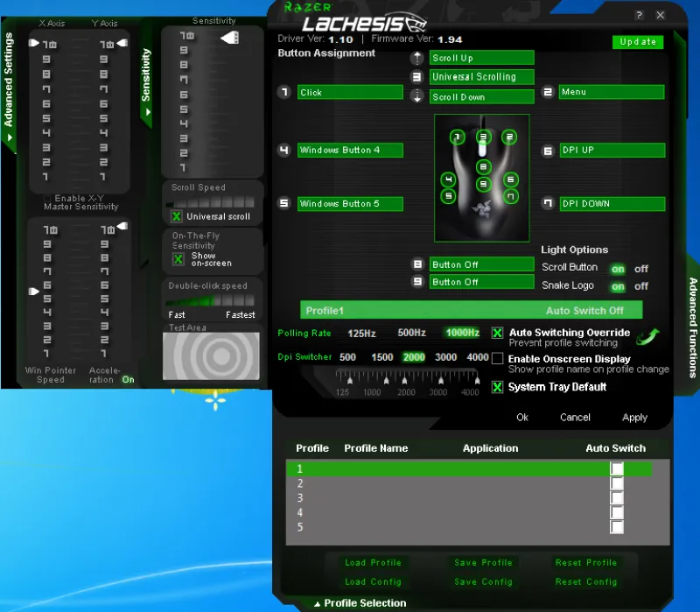This screenshot has height=612, width=700.
Task: Select profile row 4 in the list
Action: coord(469,512)
